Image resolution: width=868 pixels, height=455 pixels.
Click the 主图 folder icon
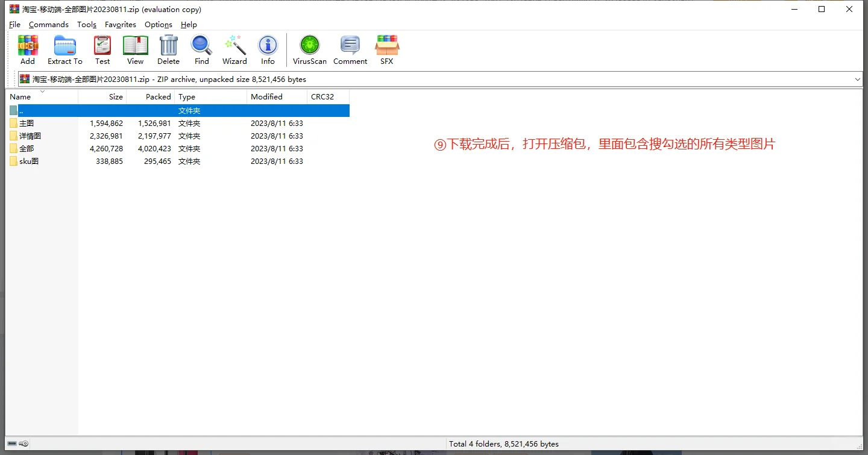14,124
